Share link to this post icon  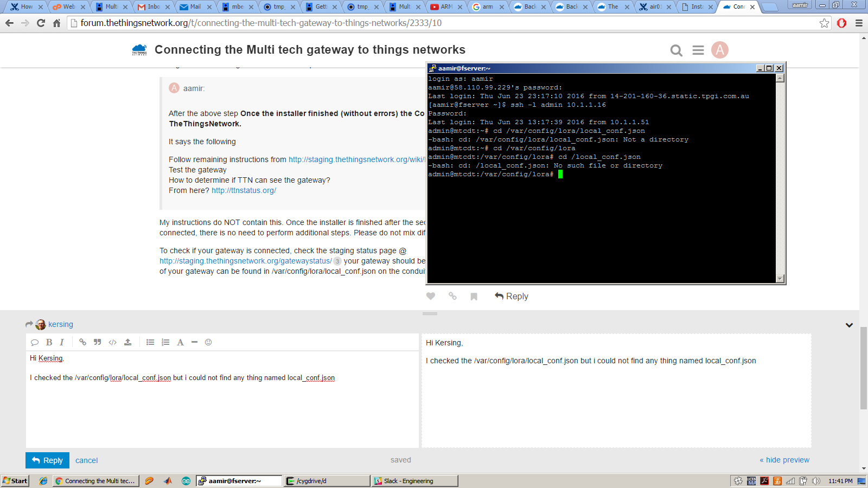(x=452, y=296)
